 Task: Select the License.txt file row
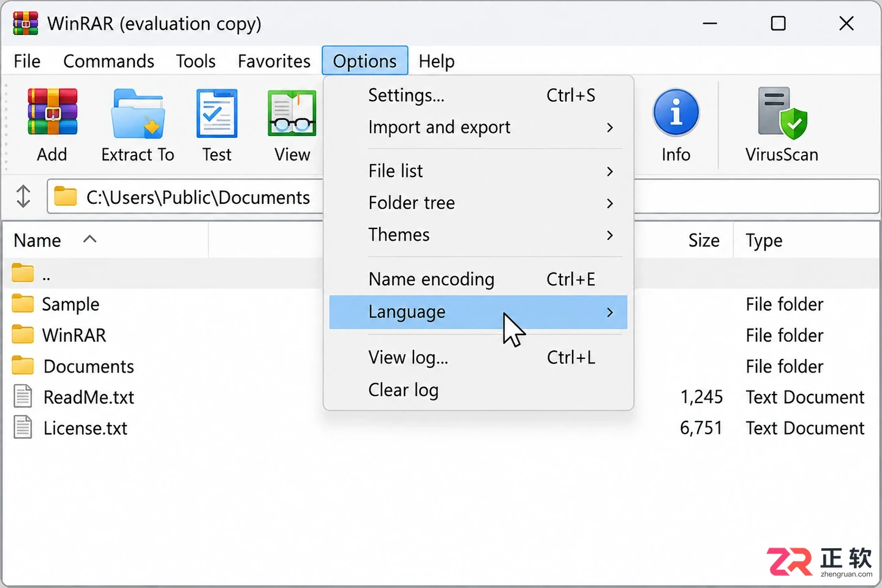point(441,428)
